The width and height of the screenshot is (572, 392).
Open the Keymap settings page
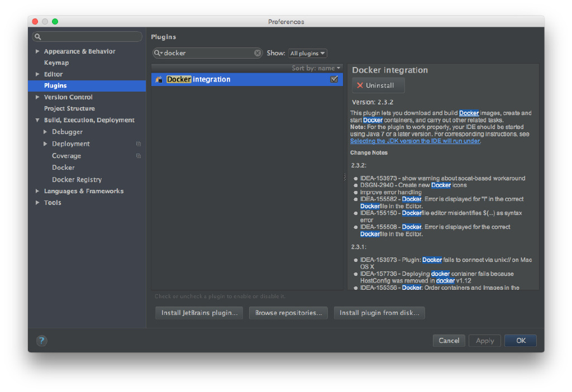pyautogui.click(x=56, y=63)
